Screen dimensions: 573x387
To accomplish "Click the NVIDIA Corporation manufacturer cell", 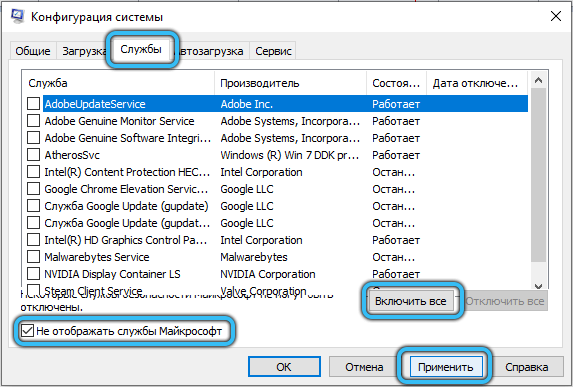I will coord(268,274).
